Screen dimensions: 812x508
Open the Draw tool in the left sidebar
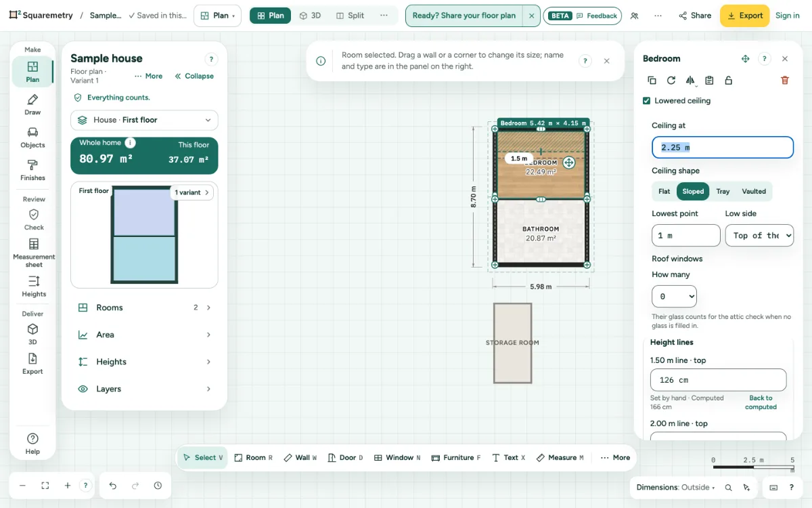32,105
